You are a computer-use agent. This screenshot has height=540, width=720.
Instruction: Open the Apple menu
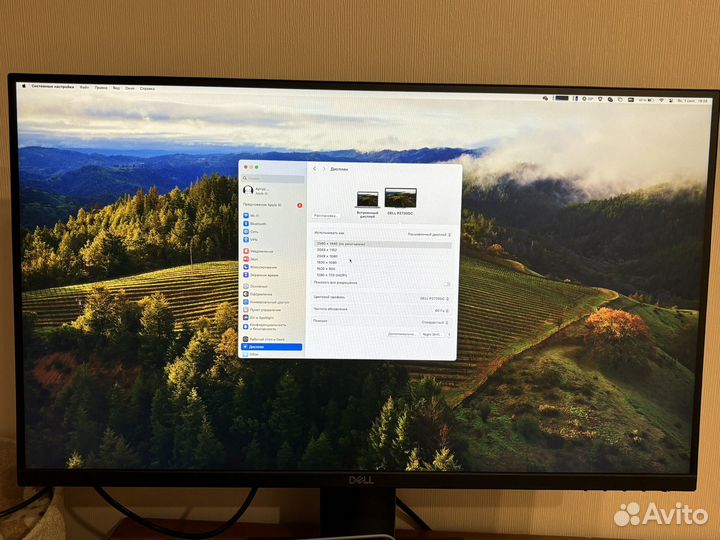pyautogui.click(x=24, y=86)
